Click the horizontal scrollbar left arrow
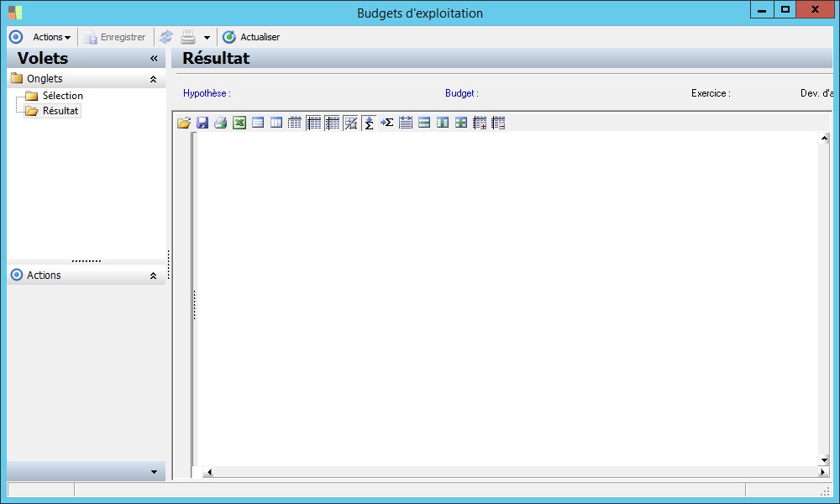Screen dimensions: 840x504 [x=209, y=472]
